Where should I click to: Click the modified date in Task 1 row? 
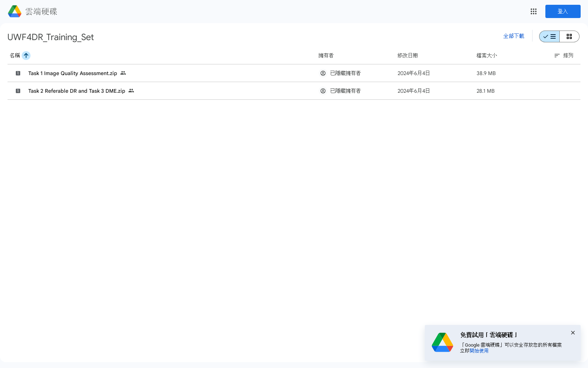tap(414, 73)
